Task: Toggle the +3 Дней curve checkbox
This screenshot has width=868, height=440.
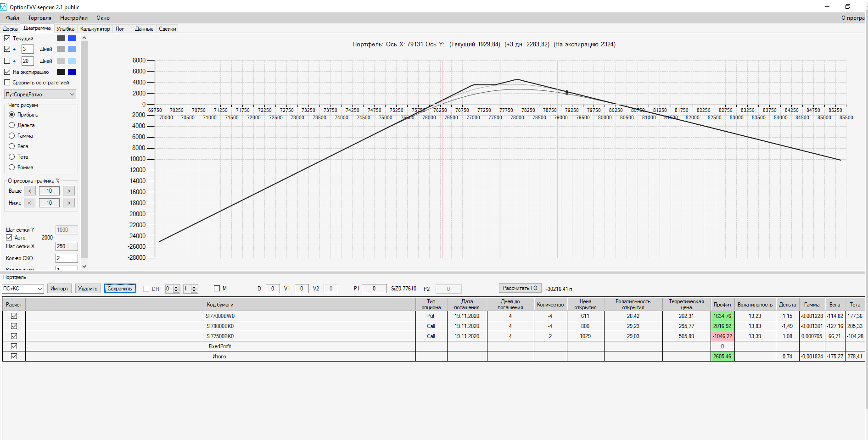Action: pyautogui.click(x=7, y=49)
